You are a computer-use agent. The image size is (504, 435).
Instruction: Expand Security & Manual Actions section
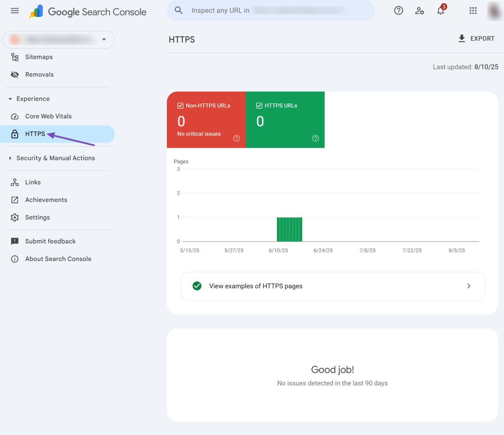pyautogui.click(x=10, y=158)
